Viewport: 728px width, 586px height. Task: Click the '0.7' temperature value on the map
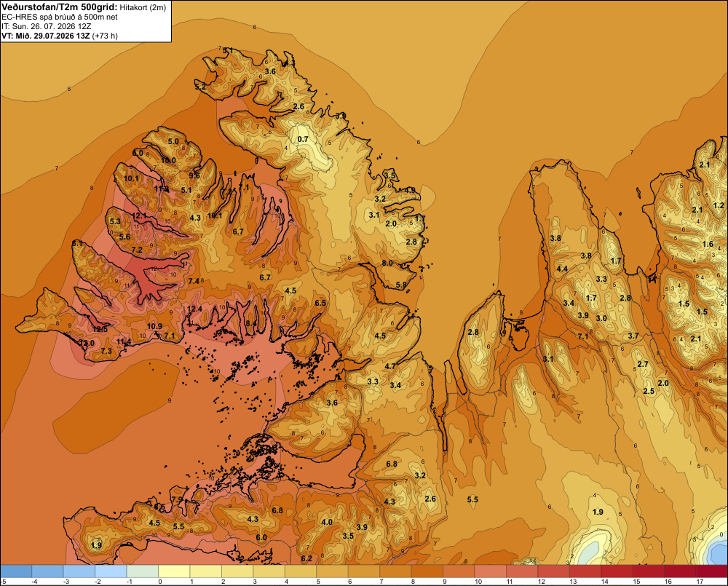pyautogui.click(x=303, y=139)
